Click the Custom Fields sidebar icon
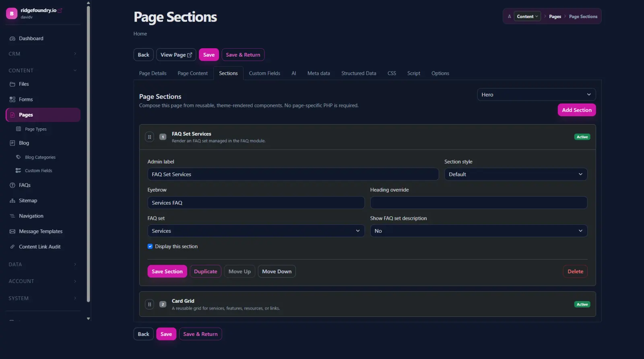The height and width of the screenshot is (359, 644). tap(18, 170)
